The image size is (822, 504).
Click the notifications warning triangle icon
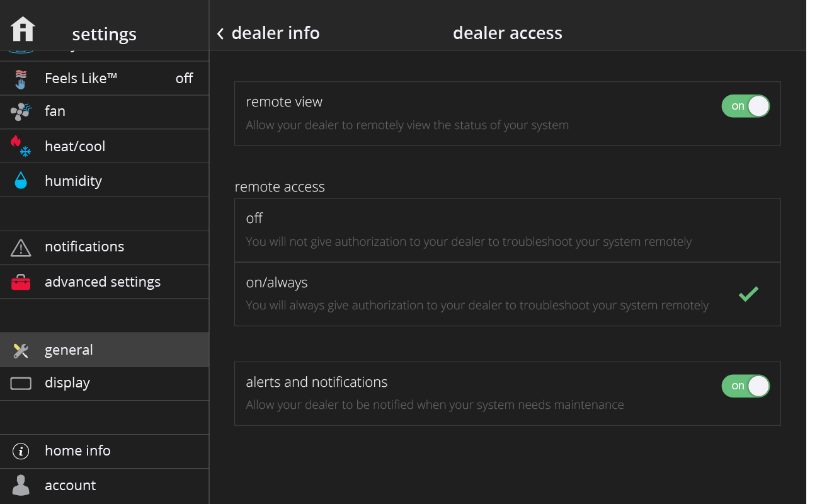(21, 248)
